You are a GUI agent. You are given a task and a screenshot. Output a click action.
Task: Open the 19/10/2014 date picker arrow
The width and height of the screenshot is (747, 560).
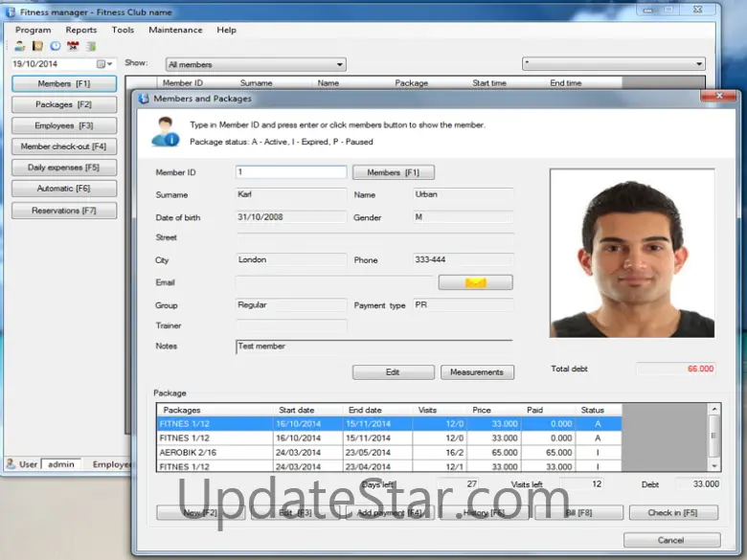(110, 64)
